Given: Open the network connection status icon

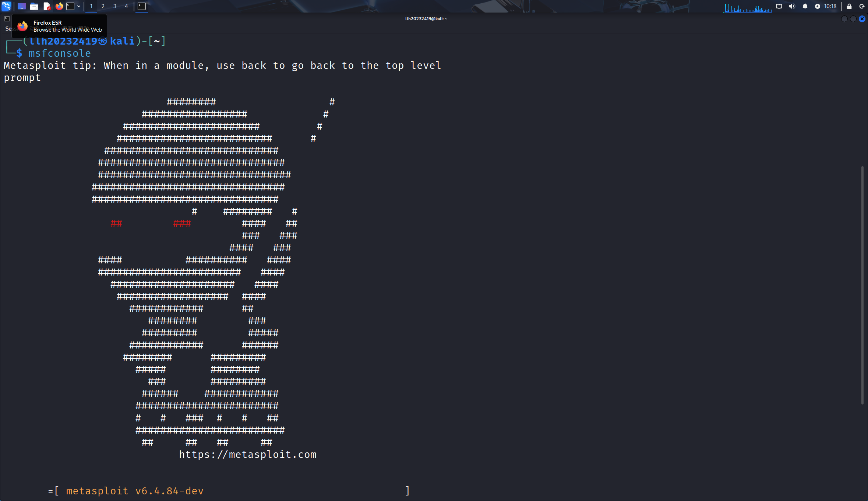Looking at the screenshot, I should pos(779,6).
